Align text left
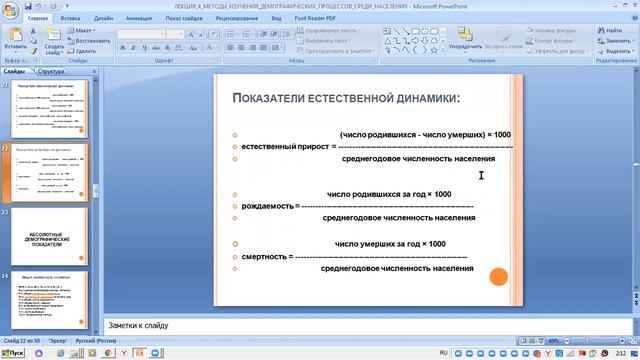 pyautogui.click(x=230, y=48)
